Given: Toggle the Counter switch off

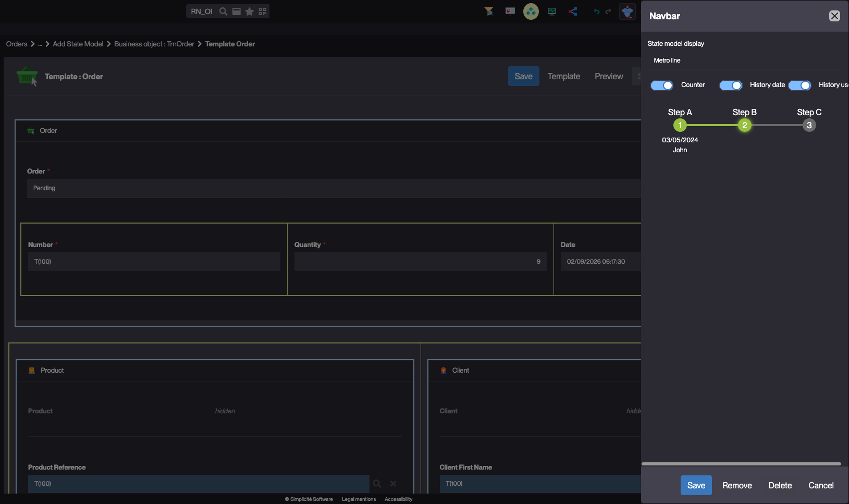Looking at the screenshot, I should [x=662, y=85].
